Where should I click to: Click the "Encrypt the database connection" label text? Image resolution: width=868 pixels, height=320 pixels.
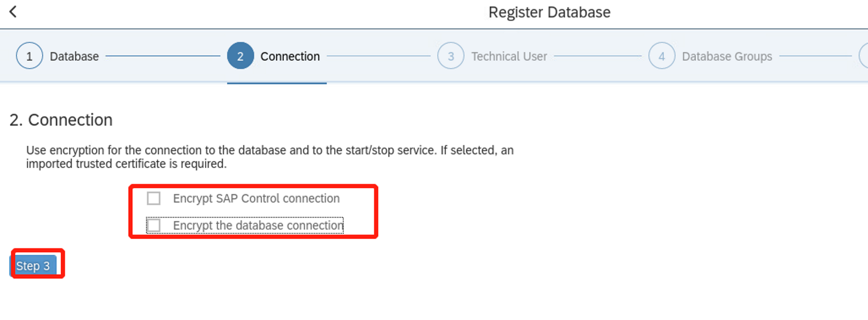pyautogui.click(x=258, y=225)
